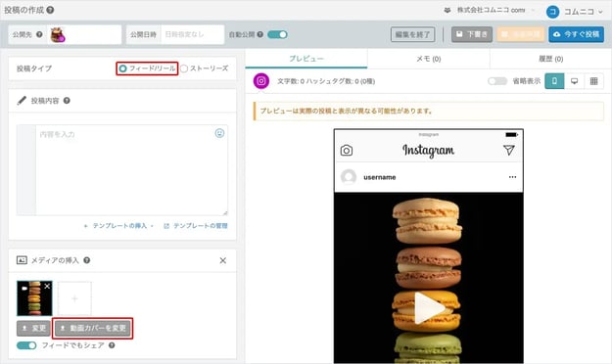
Task: Click the 投稿タイプ label
Action: pyautogui.click(x=34, y=68)
